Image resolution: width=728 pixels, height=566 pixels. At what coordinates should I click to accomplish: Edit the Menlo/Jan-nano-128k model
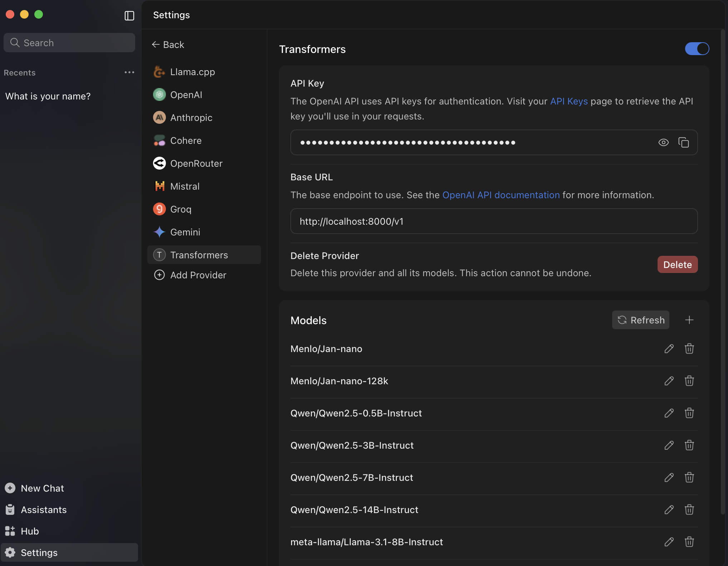tap(669, 381)
